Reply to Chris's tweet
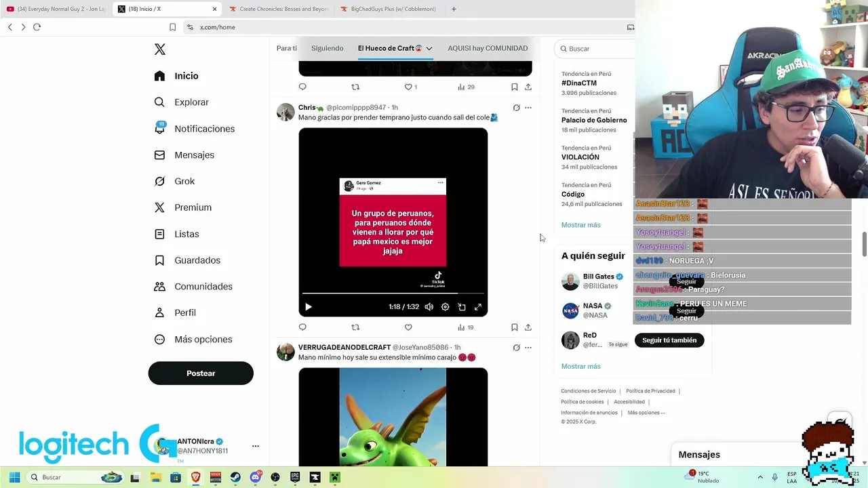Image resolution: width=868 pixels, height=488 pixels. [x=302, y=327]
